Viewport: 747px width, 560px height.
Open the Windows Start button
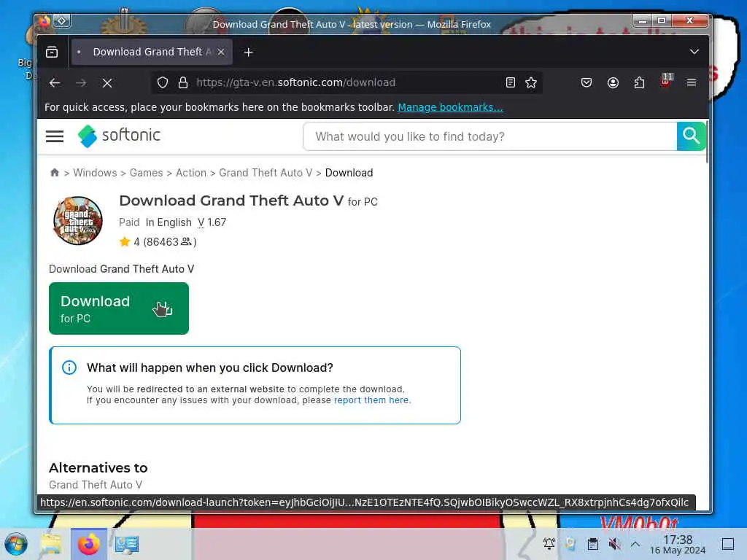pyautogui.click(x=16, y=544)
